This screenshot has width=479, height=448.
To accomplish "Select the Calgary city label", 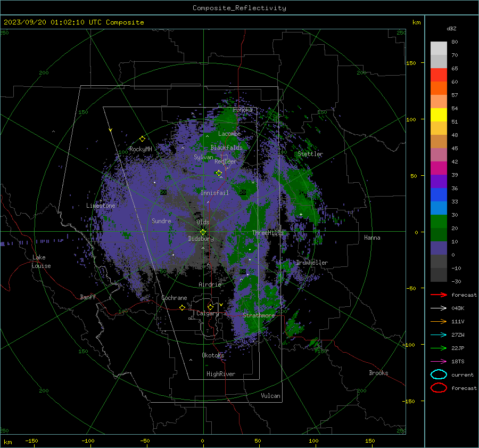I will [208, 313].
